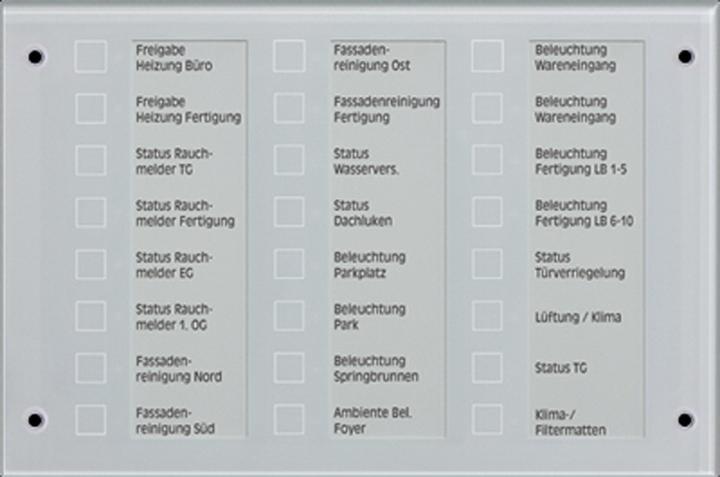Toggle the button next to Status Rauchmelder TG

click(90, 161)
